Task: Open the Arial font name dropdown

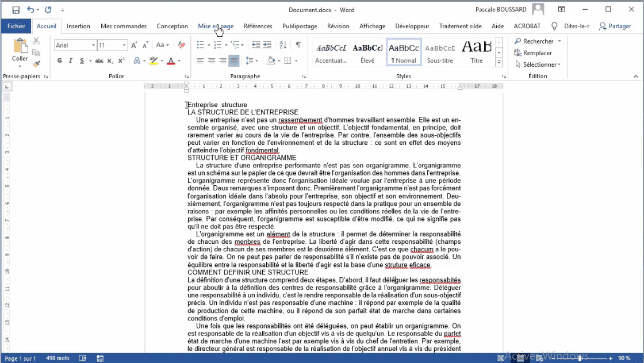Action: coord(93,45)
